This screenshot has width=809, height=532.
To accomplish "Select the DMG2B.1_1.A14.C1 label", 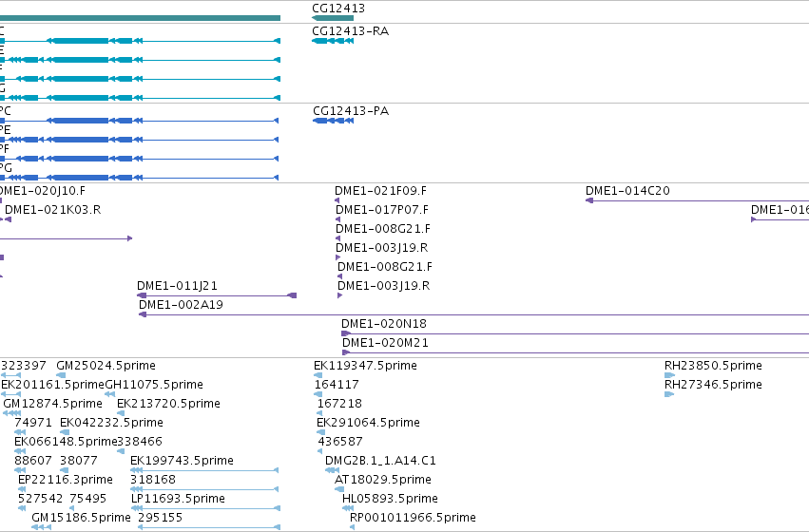I will (380, 461).
